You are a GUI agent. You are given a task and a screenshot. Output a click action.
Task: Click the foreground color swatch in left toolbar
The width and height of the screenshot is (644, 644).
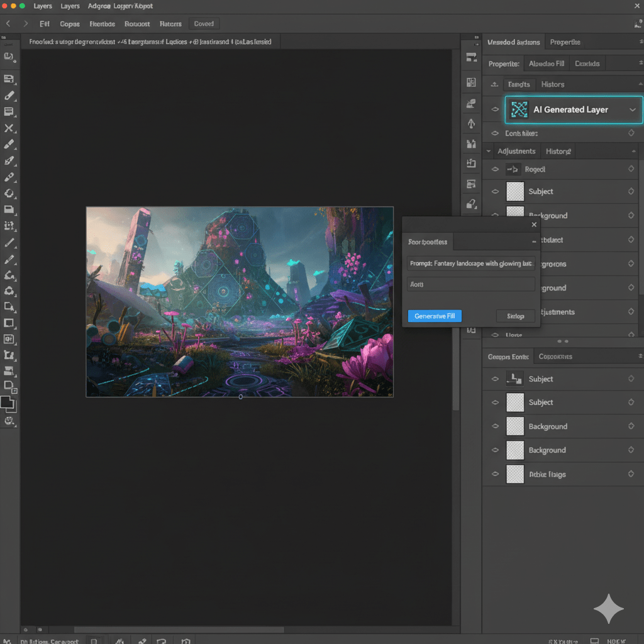click(x=7, y=402)
